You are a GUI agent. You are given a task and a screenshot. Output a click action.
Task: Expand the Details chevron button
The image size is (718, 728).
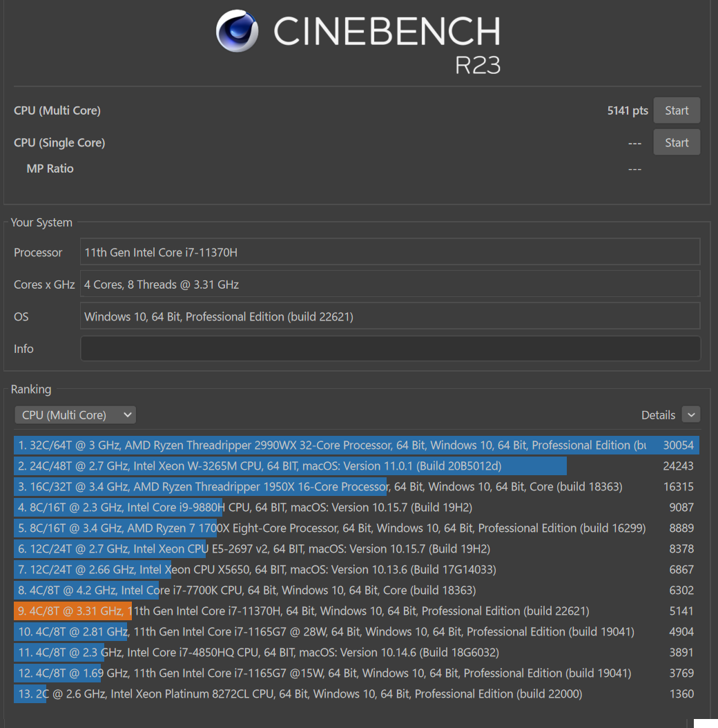point(690,414)
